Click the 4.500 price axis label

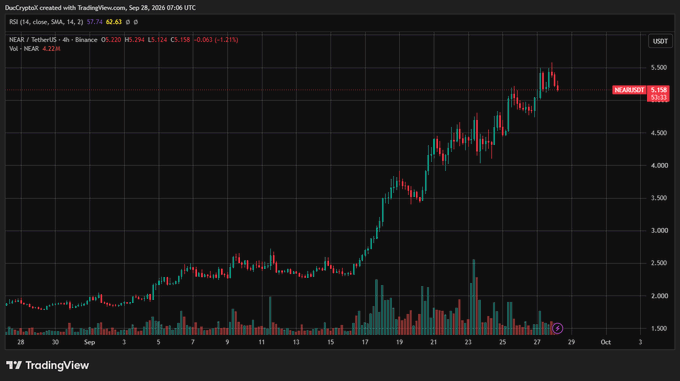pos(659,133)
